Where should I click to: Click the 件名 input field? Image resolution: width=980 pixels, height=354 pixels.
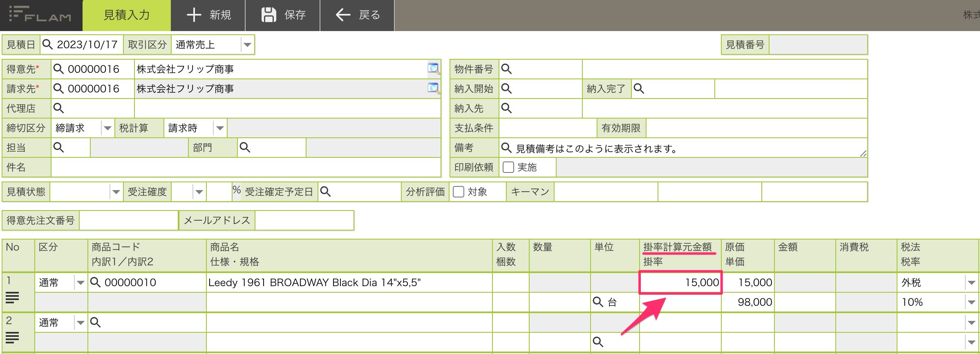(246, 167)
